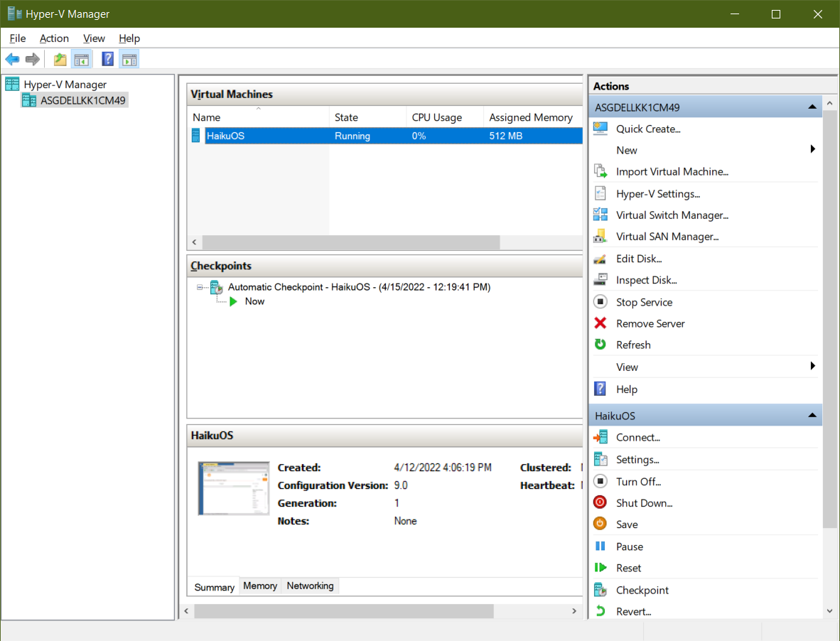The height and width of the screenshot is (641, 840).
Task: Click the orange Save icon
Action: coord(601,524)
